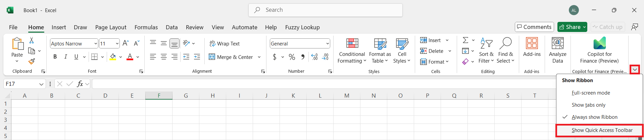Click the Paste clipboard icon
Screen dimensions: 644x140
pos(17,44)
